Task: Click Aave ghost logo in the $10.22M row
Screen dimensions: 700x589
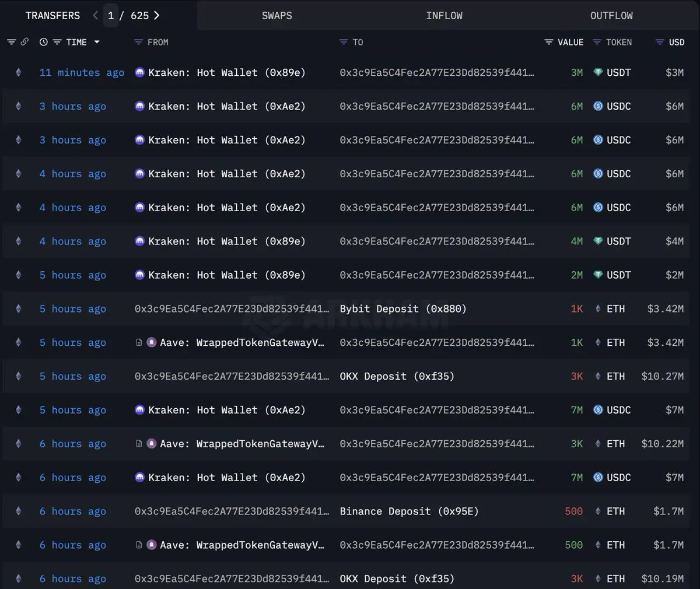Action: (x=151, y=444)
